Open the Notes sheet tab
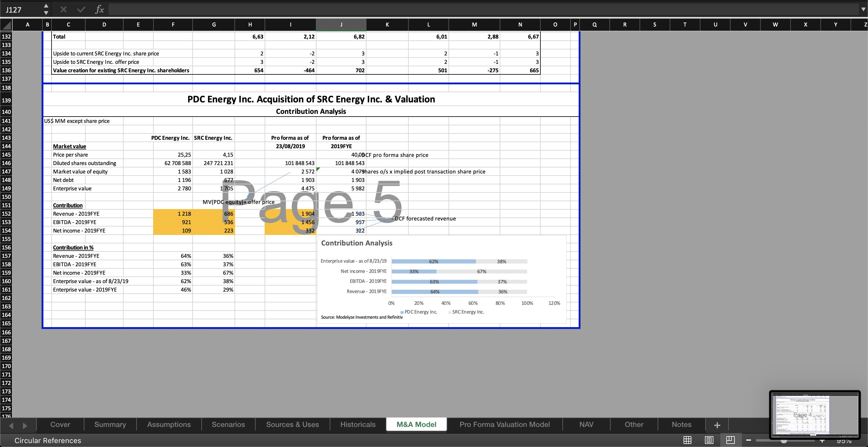This screenshot has height=447, width=868. click(x=681, y=424)
